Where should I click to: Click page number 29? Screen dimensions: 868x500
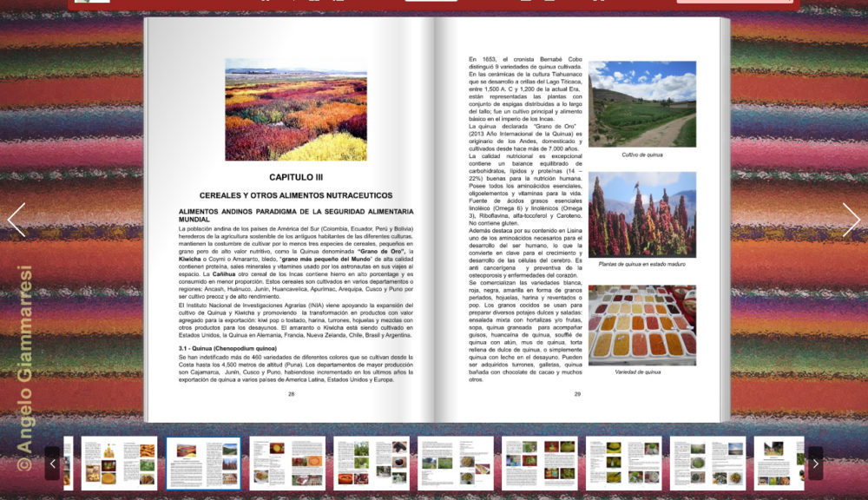[577, 394]
